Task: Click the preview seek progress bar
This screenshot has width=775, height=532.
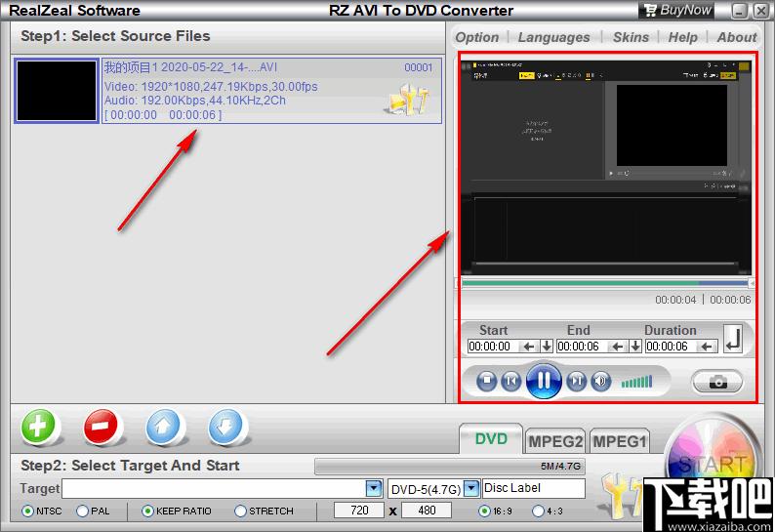Action: click(x=605, y=283)
